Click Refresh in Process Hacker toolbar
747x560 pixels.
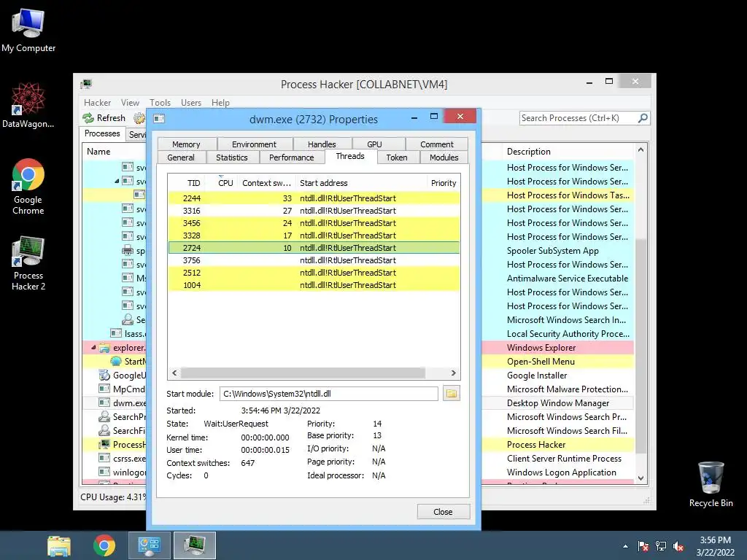pyautogui.click(x=104, y=117)
